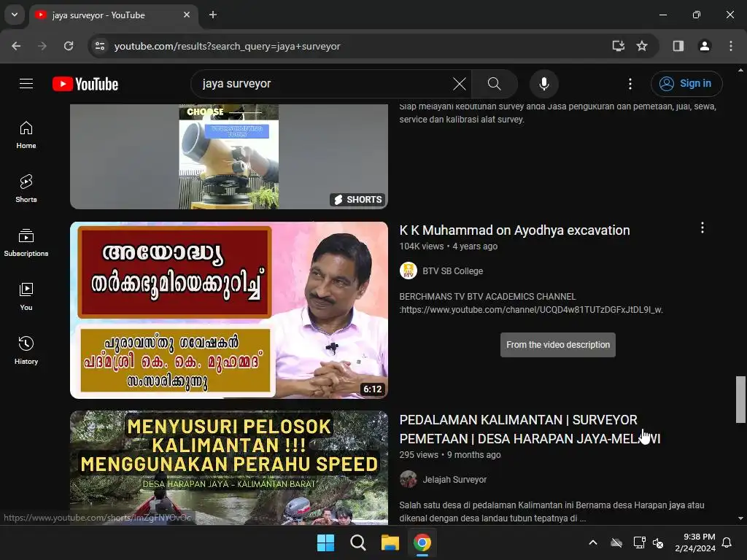The image size is (747, 560).
Task: Show hidden system tray icons
Action: click(593, 542)
